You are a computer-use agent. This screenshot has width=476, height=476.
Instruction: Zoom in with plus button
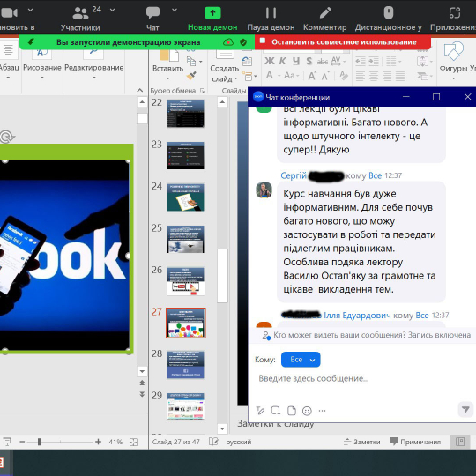[98, 442]
